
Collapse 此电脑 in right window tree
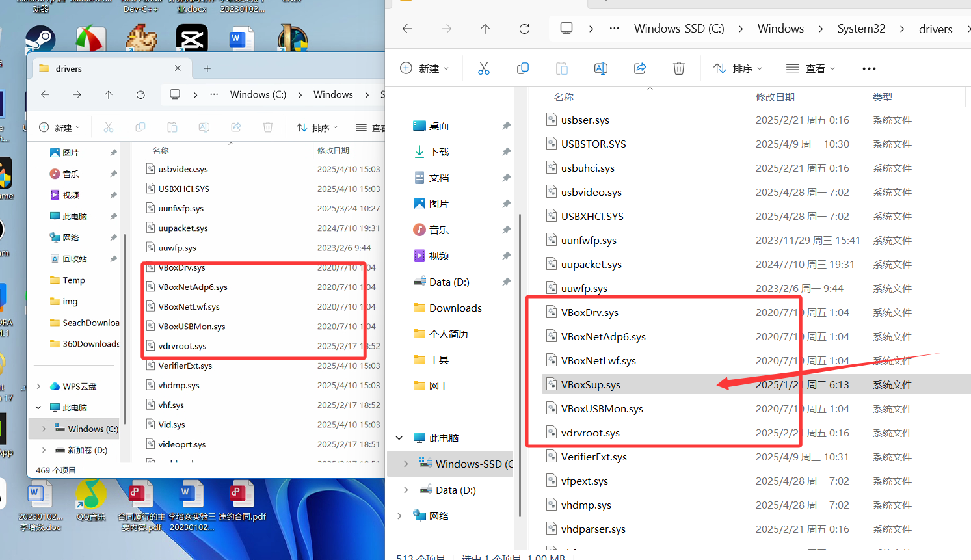pos(399,438)
